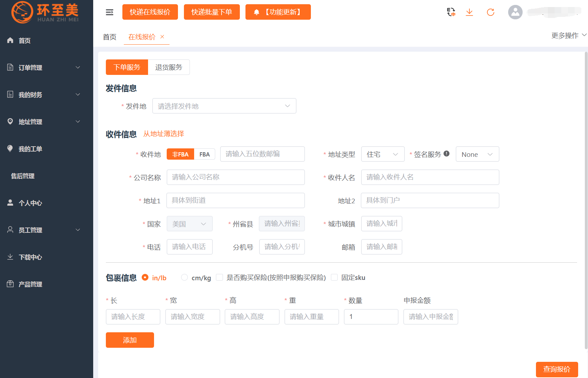The width and height of the screenshot is (588, 378).
Task: Open the user avatar profile
Action: point(515,12)
